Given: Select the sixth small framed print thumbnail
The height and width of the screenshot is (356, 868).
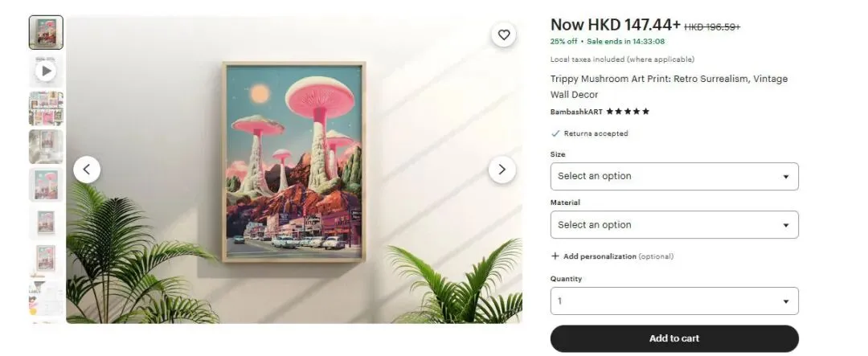Looking at the screenshot, I should pos(46,223).
